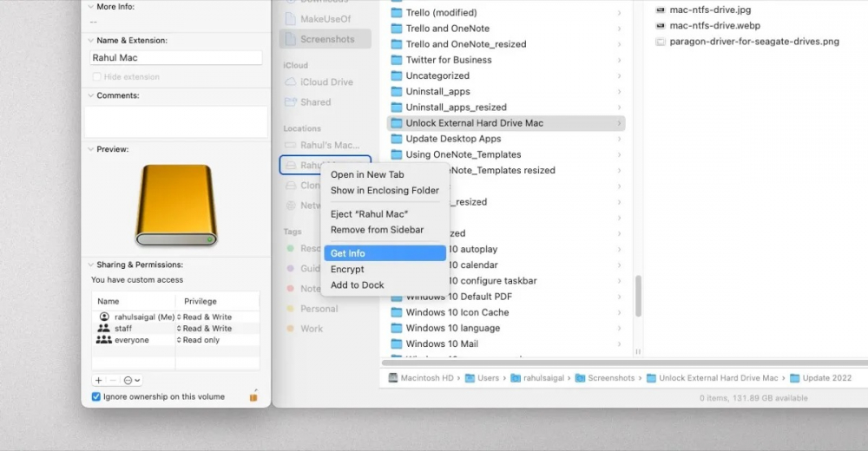
Task: Collapse the Sharing & Permissions section
Action: [91, 265]
